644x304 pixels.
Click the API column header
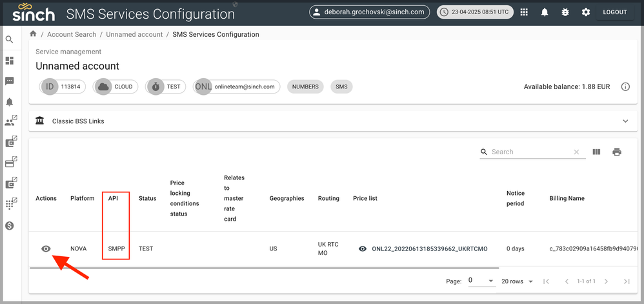point(113,198)
